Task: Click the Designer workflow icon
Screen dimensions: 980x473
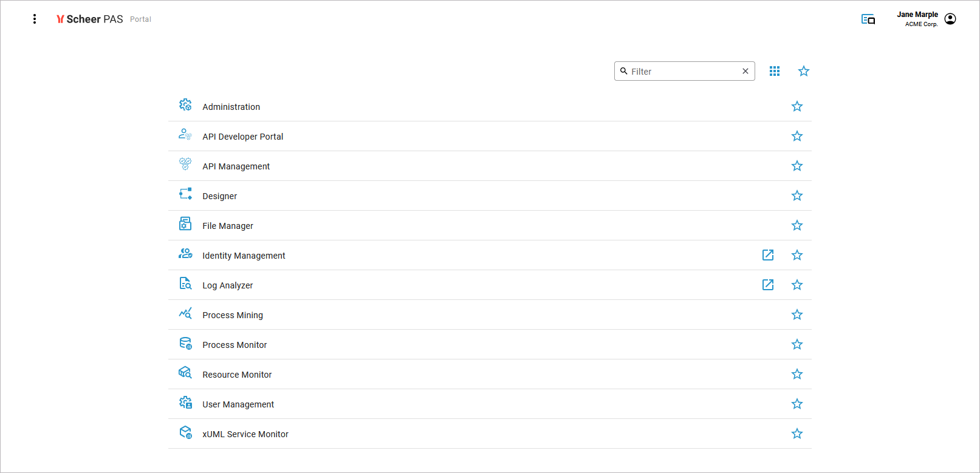Action: tap(185, 194)
